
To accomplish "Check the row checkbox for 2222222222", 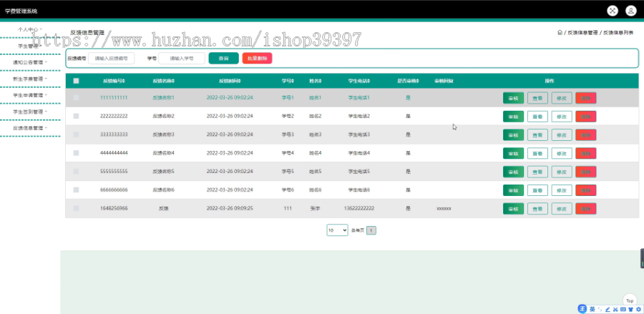I will coord(76,116).
